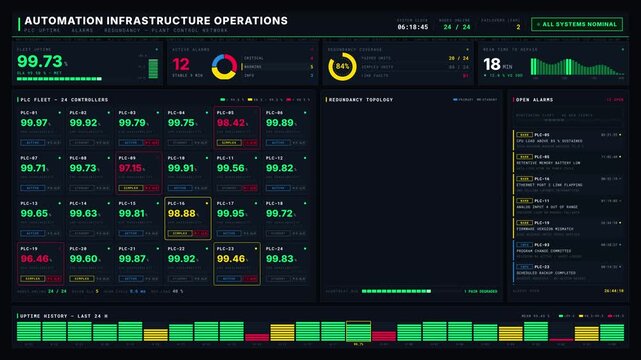Screen dimensions: 641x360
Task: Click the 20 / 24 paired units value
Action: click(x=459, y=58)
